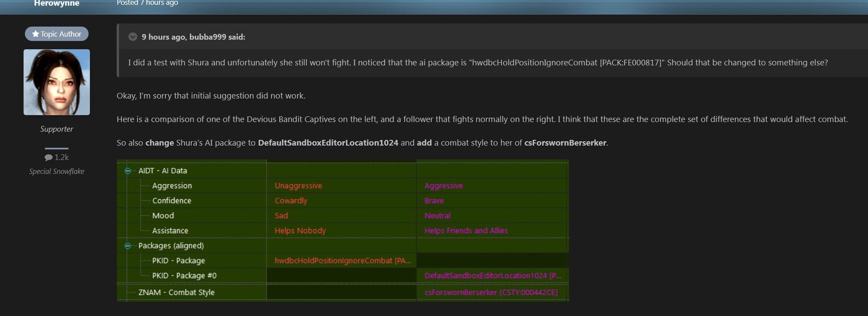Open the 1.2k post count bubble

pos(57,157)
